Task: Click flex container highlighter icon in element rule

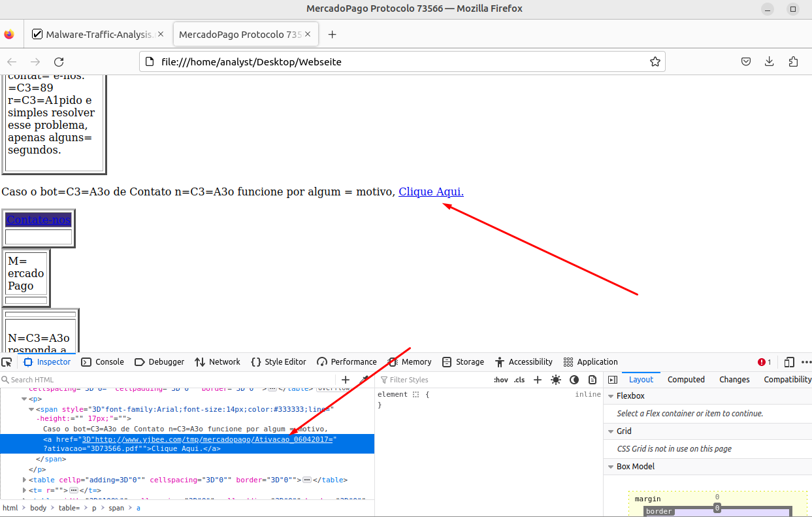Action: click(x=415, y=395)
